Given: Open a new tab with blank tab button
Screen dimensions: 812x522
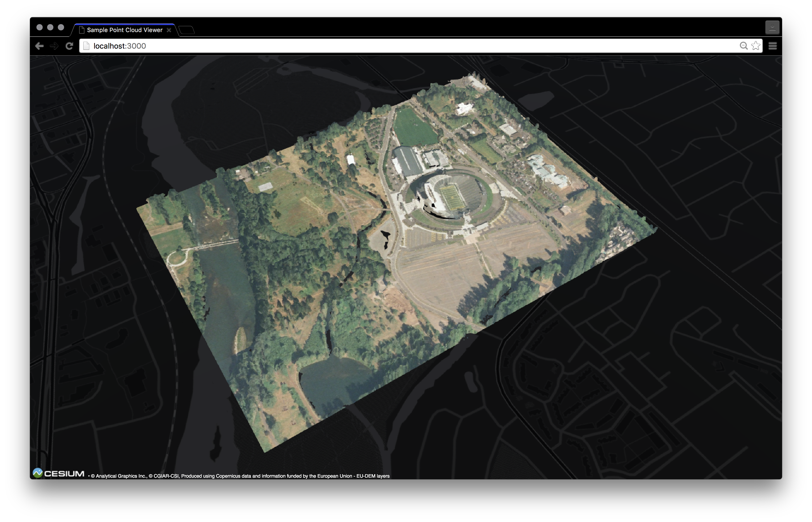Looking at the screenshot, I should pyautogui.click(x=187, y=30).
